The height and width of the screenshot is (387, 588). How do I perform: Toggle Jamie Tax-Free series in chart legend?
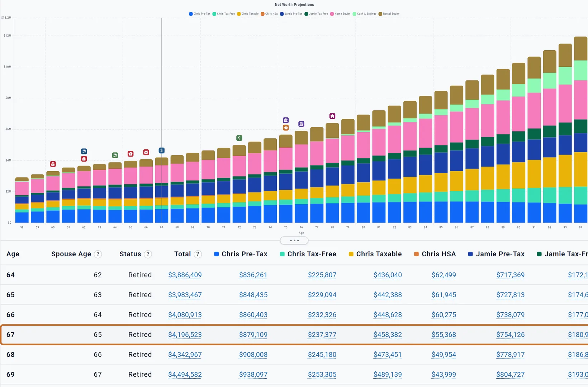point(316,14)
